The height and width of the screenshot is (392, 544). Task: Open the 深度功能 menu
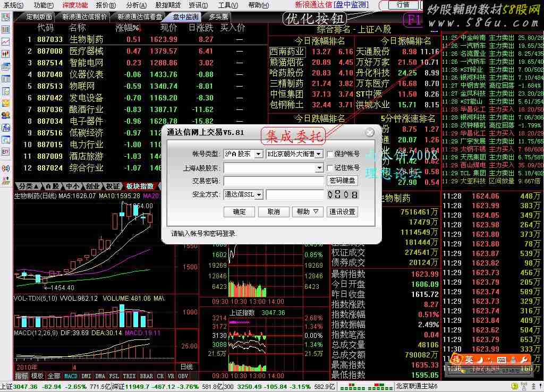[75, 5]
